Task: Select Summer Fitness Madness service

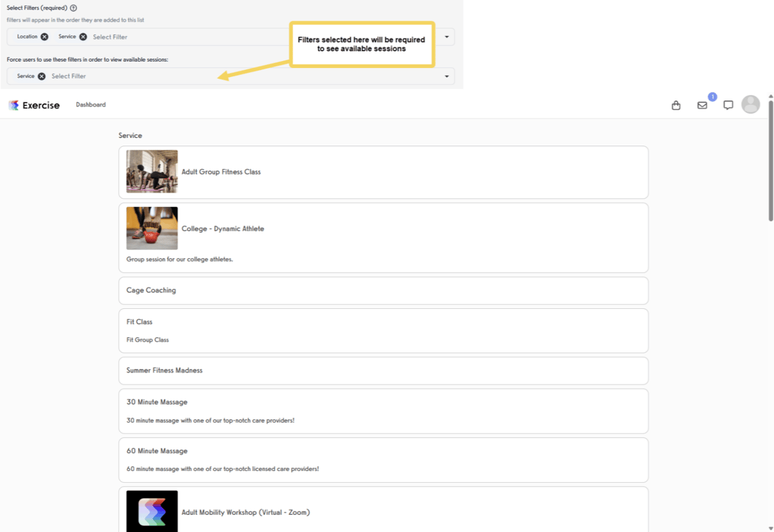Action: point(384,371)
